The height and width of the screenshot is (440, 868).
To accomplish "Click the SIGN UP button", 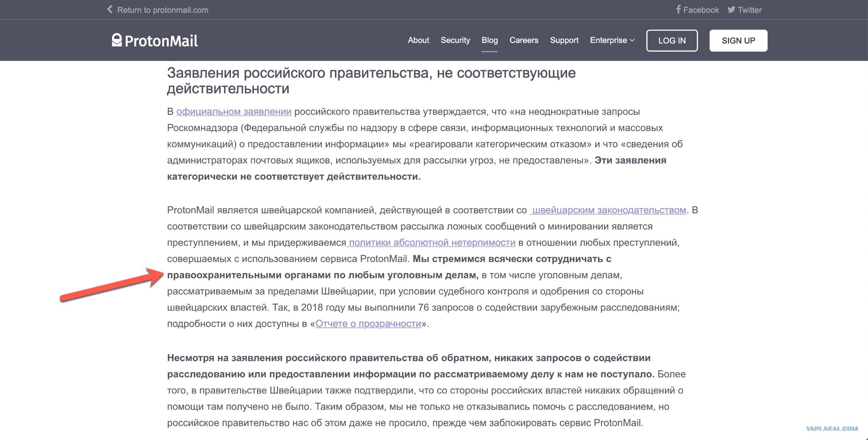I will [738, 41].
